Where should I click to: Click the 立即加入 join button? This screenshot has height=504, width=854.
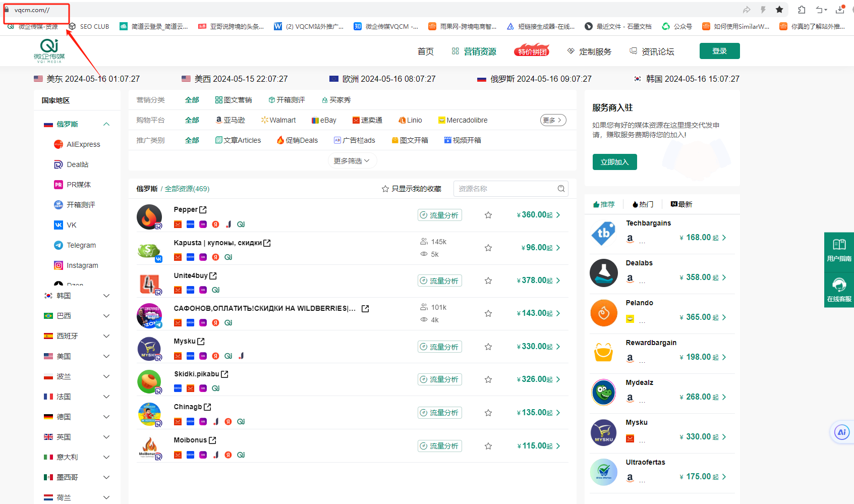tap(614, 161)
